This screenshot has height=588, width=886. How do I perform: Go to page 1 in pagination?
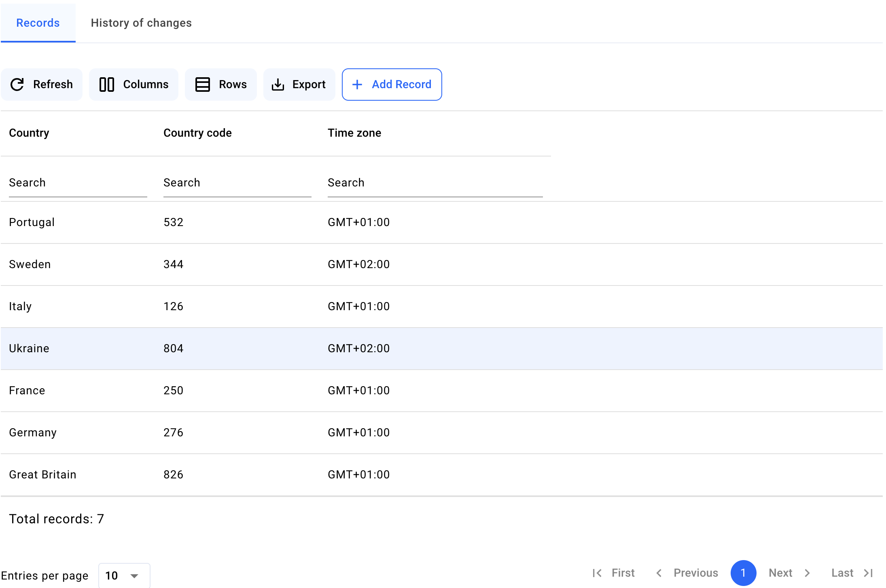pos(743,573)
